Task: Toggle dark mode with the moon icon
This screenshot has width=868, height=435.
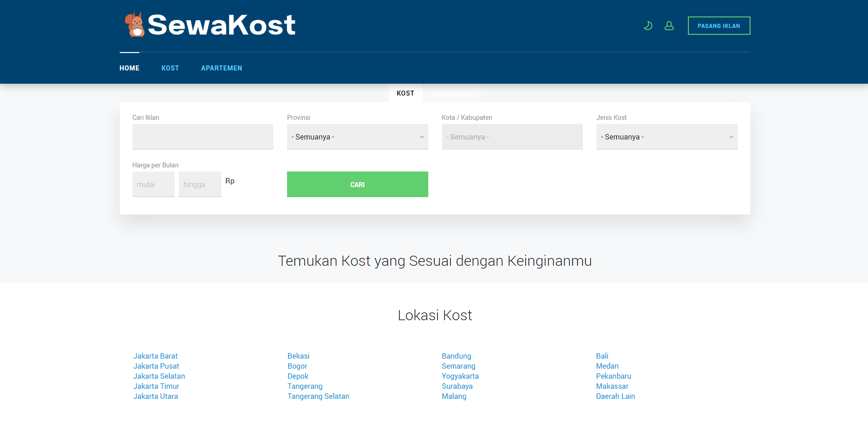Action: click(648, 26)
